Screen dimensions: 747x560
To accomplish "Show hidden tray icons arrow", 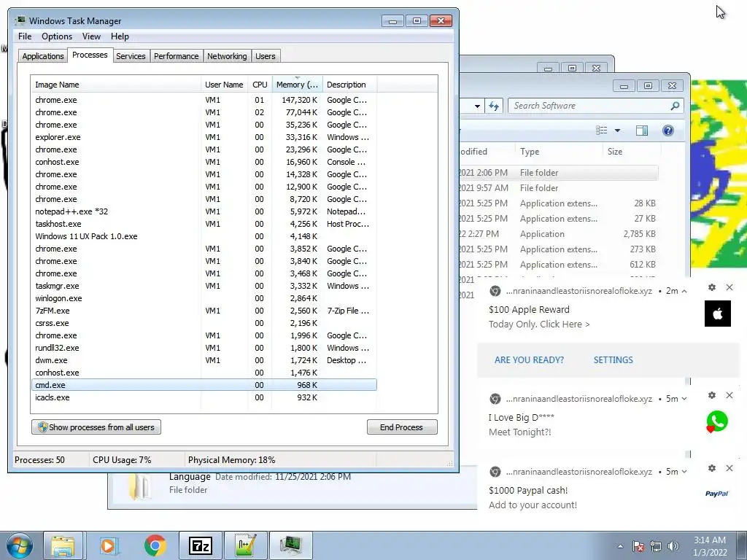I will pyautogui.click(x=620, y=546).
